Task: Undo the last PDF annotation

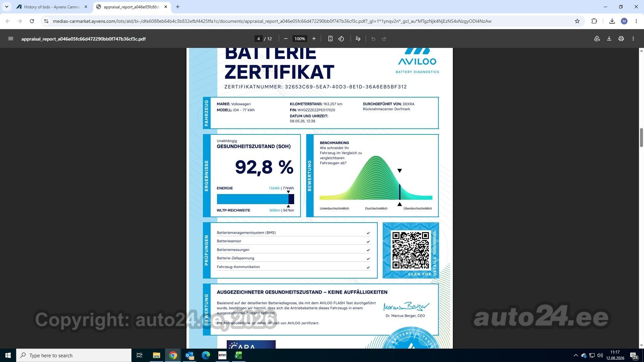Action: (373, 39)
